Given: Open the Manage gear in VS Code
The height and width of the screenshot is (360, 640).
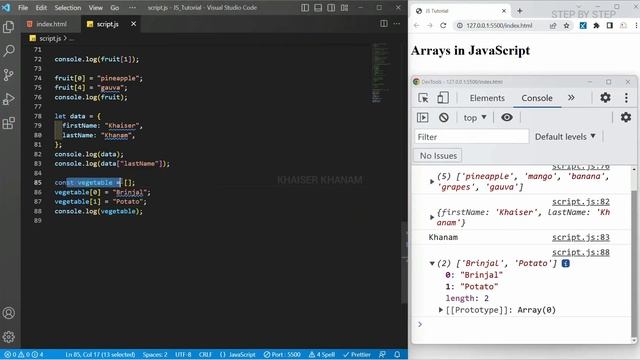Looking at the screenshot, I should pyautogui.click(x=9, y=337).
